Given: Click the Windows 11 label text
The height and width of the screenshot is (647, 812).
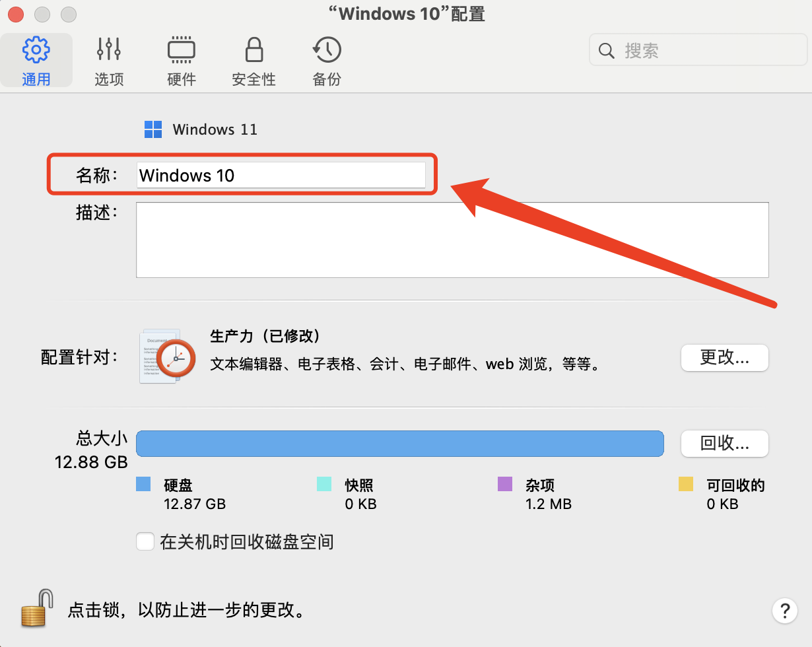Looking at the screenshot, I should tap(215, 129).
